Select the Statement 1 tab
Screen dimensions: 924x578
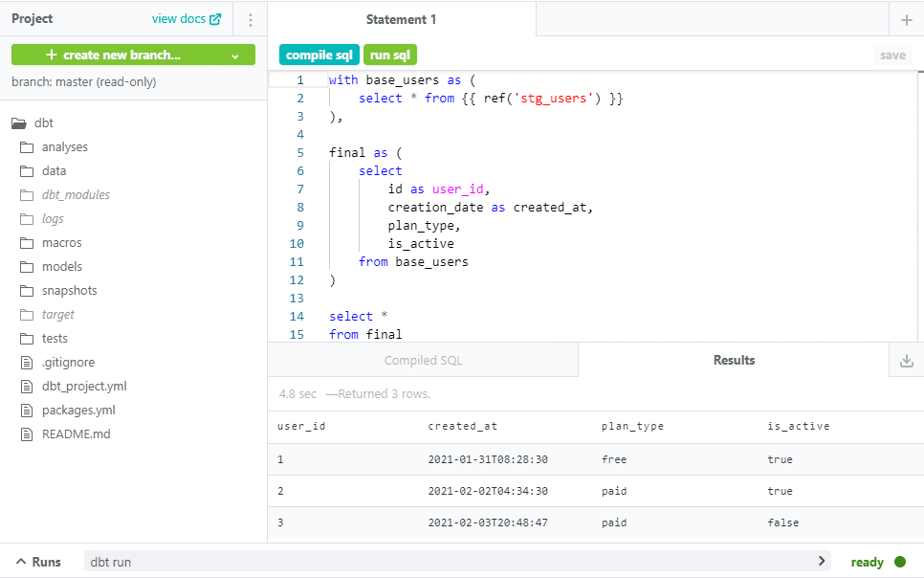pyautogui.click(x=401, y=19)
